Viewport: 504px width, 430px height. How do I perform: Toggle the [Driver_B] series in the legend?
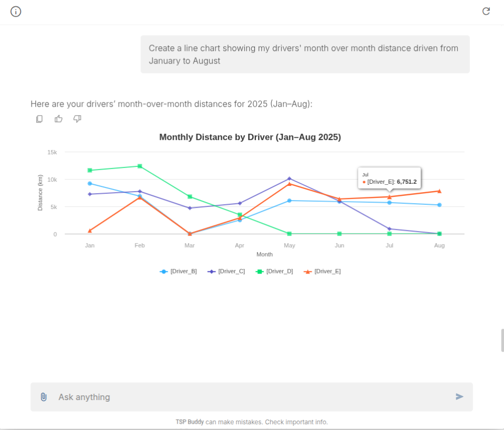179,271
